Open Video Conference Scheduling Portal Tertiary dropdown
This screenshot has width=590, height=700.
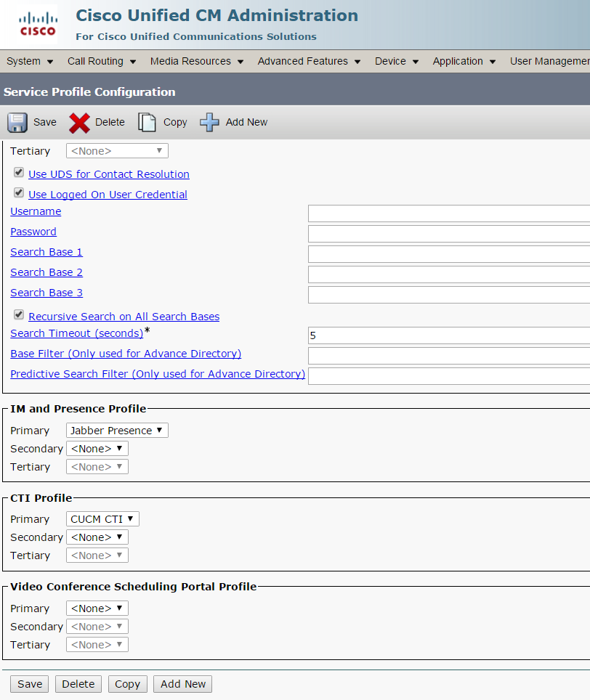(97, 645)
